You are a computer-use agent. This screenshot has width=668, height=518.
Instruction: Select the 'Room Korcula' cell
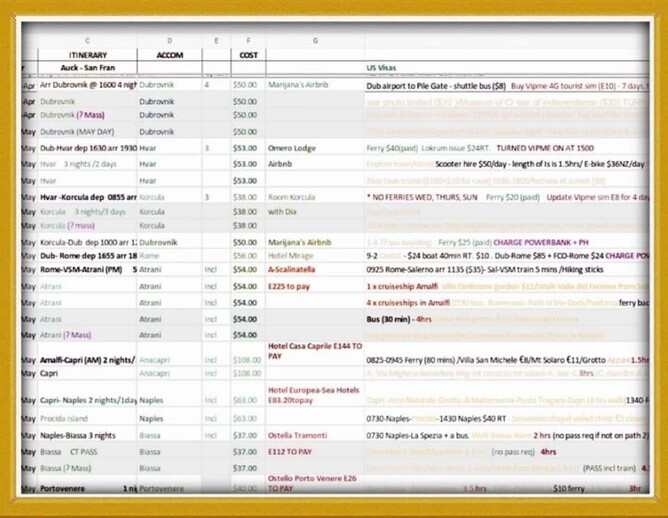[x=293, y=198]
